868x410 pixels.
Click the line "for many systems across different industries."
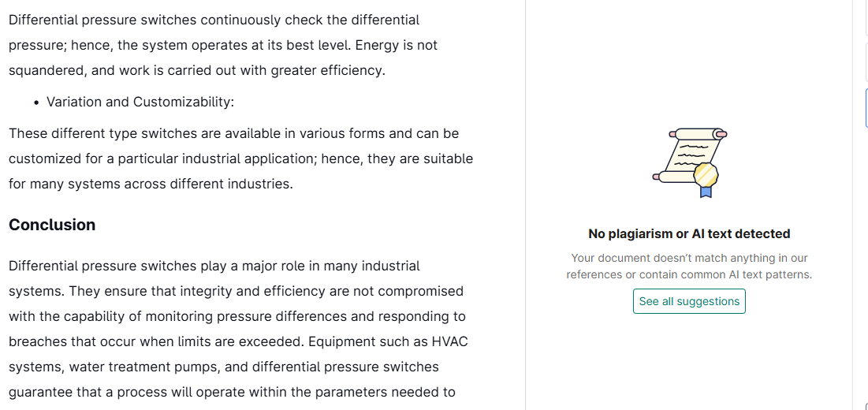(x=151, y=184)
